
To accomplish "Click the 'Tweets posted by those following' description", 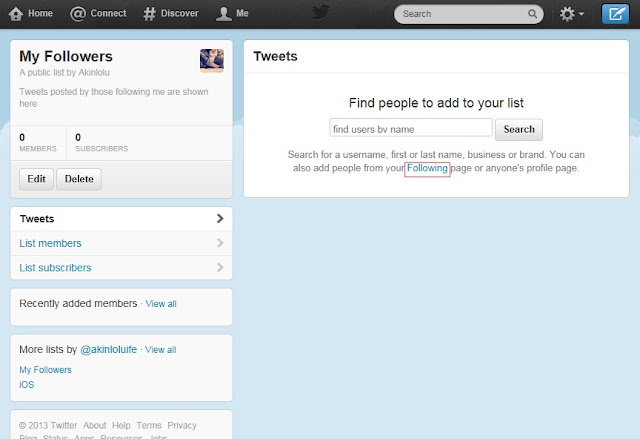I will click(114, 98).
